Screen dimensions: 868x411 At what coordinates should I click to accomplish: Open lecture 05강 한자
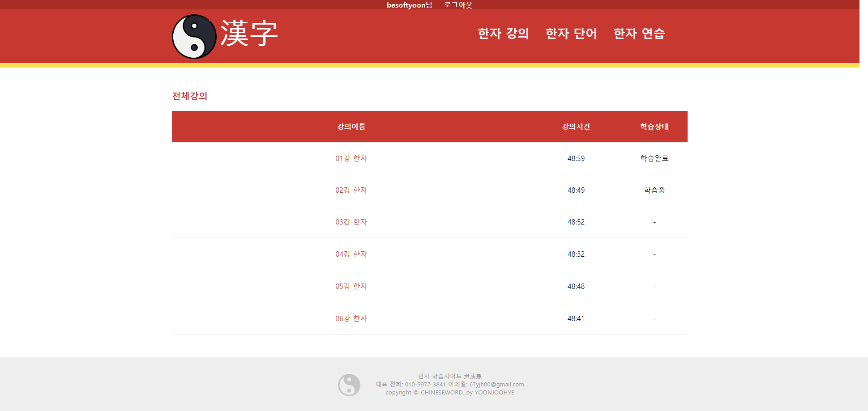coord(351,286)
